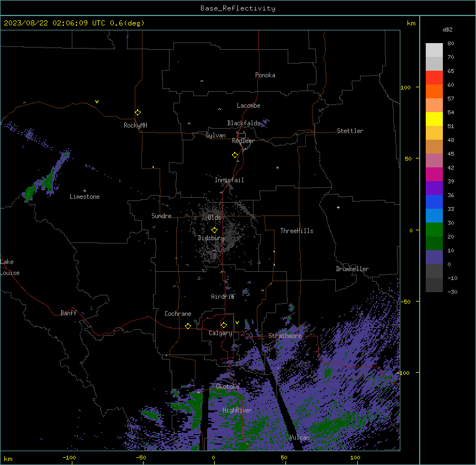Viewport: 476px width, 465px height.
Task: Click the -100 tick label on horizontal axis
Action: pos(69,457)
